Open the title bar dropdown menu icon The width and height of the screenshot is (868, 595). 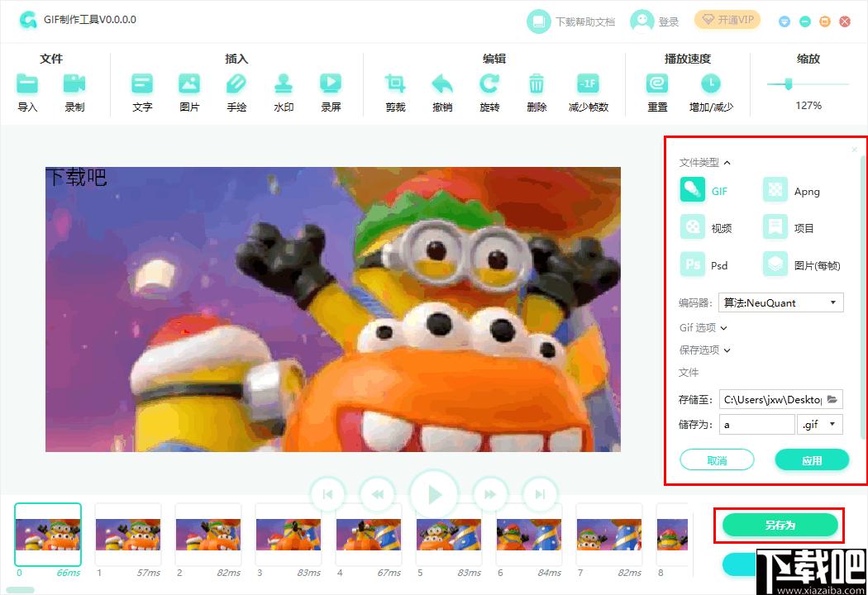[784, 21]
